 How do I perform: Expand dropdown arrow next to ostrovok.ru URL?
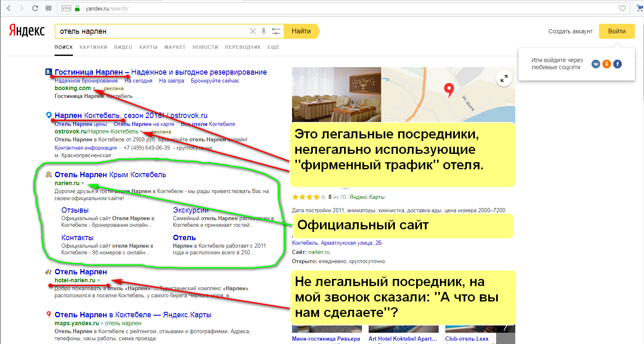(142, 132)
